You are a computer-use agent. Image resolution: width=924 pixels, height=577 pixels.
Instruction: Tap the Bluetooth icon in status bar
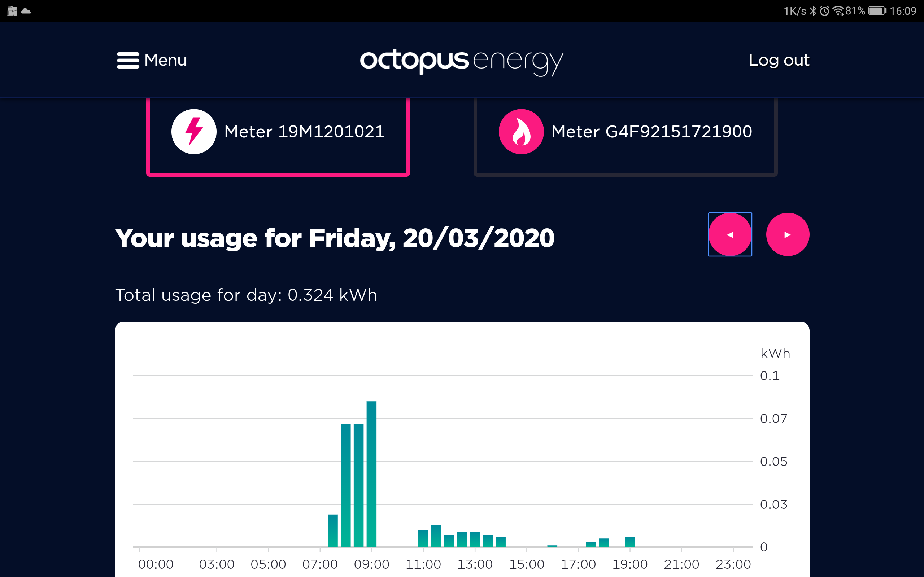point(813,11)
